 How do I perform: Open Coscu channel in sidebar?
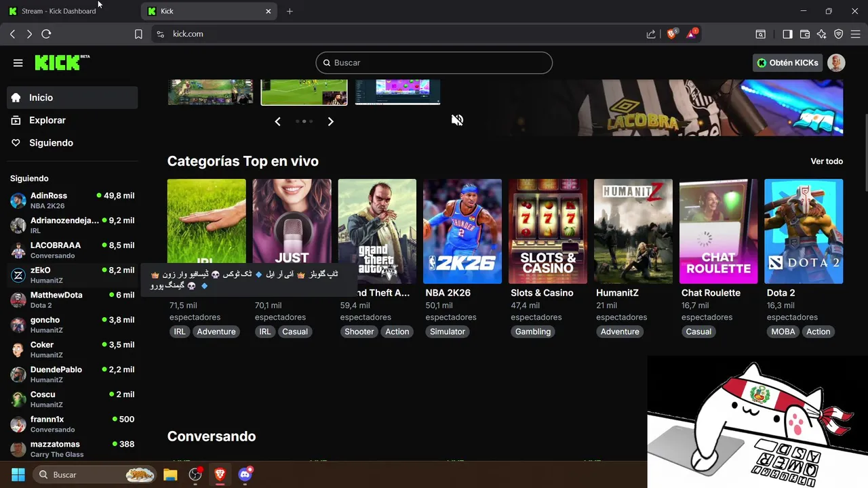point(73,399)
